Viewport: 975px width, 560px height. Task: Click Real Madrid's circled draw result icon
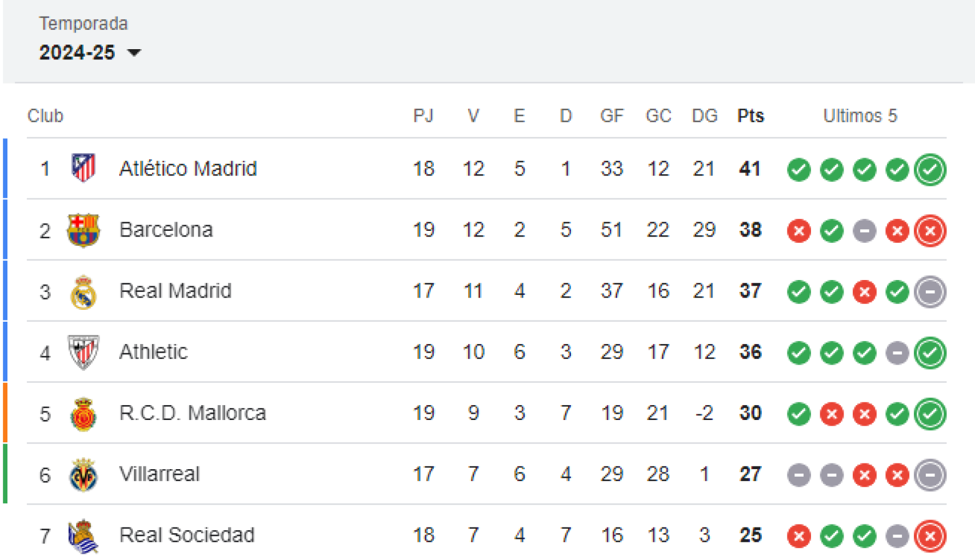coord(930,292)
